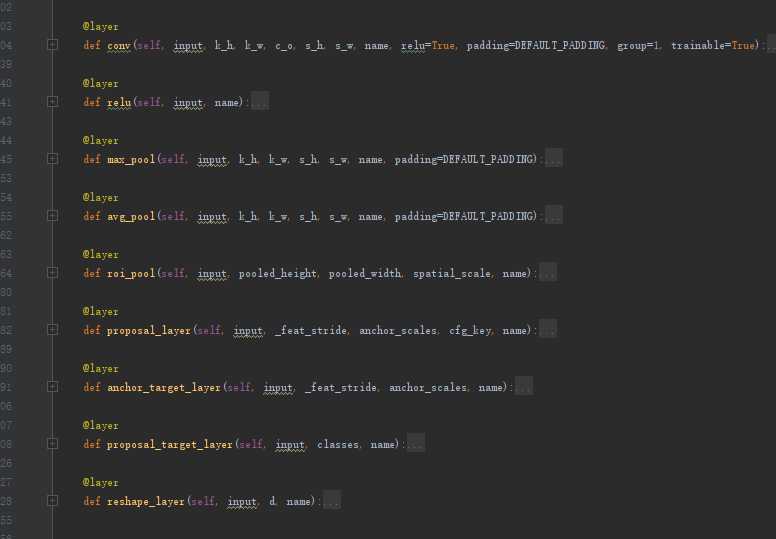Click underlined input parameter in relu
The width and height of the screenshot is (776, 539).
point(188,102)
